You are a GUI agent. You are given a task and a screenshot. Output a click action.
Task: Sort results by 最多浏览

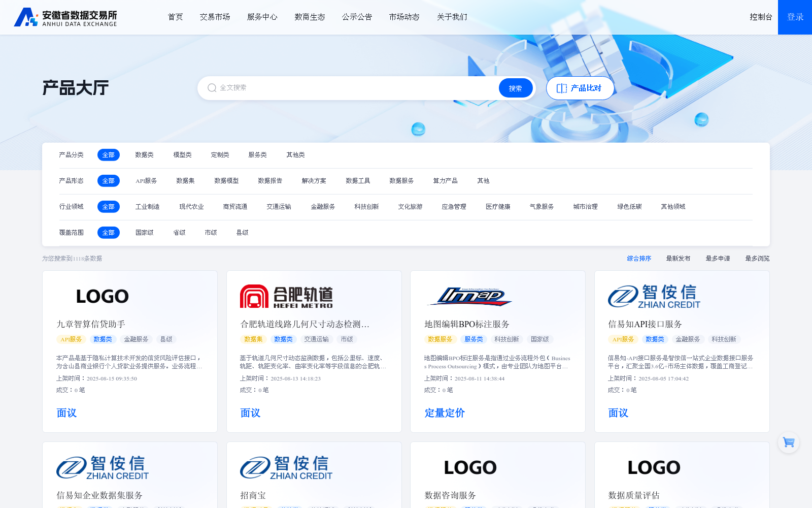pyautogui.click(x=758, y=259)
